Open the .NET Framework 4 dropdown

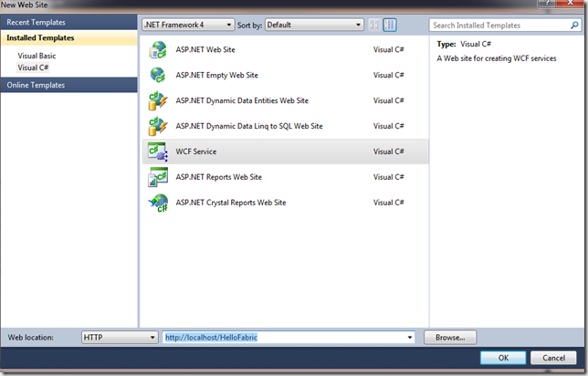pyautogui.click(x=188, y=25)
